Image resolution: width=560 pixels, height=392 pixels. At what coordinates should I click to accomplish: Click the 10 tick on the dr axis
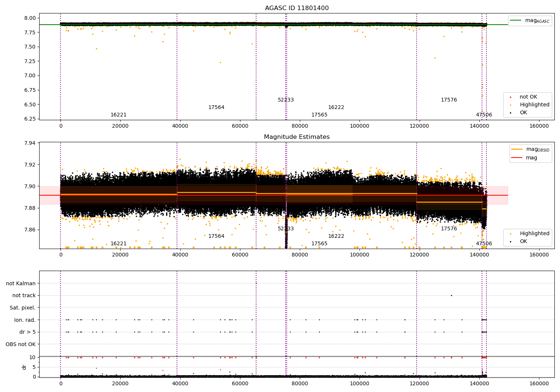33,357
